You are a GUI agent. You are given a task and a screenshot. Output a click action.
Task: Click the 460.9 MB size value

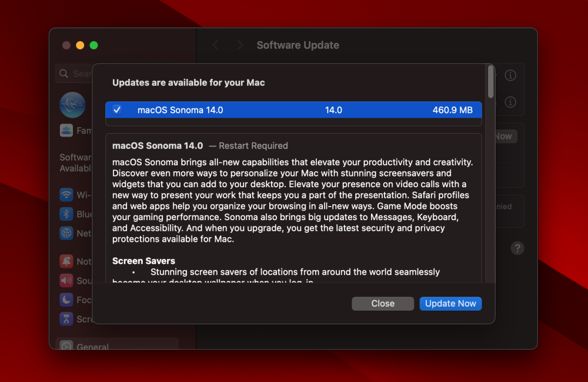[x=452, y=110]
